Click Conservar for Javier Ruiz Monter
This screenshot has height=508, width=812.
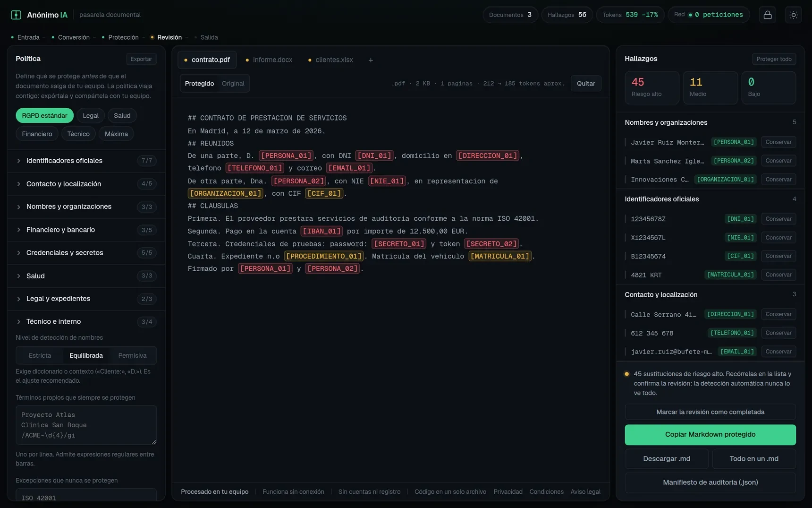778,142
